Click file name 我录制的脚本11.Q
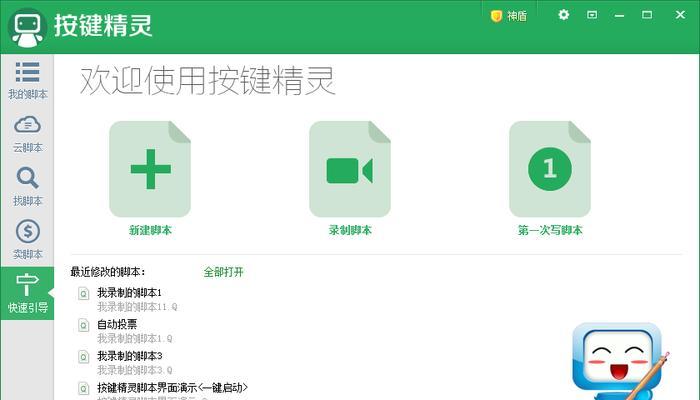 (138, 307)
